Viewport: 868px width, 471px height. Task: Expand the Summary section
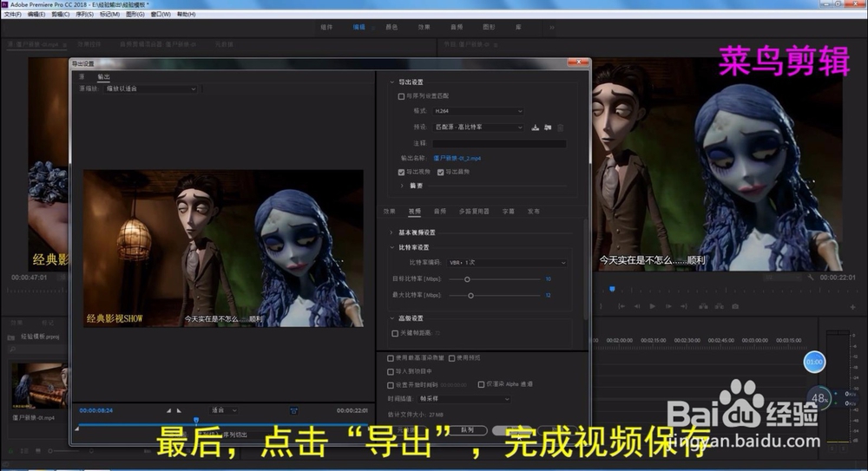pyautogui.click(x=402, y=186)
